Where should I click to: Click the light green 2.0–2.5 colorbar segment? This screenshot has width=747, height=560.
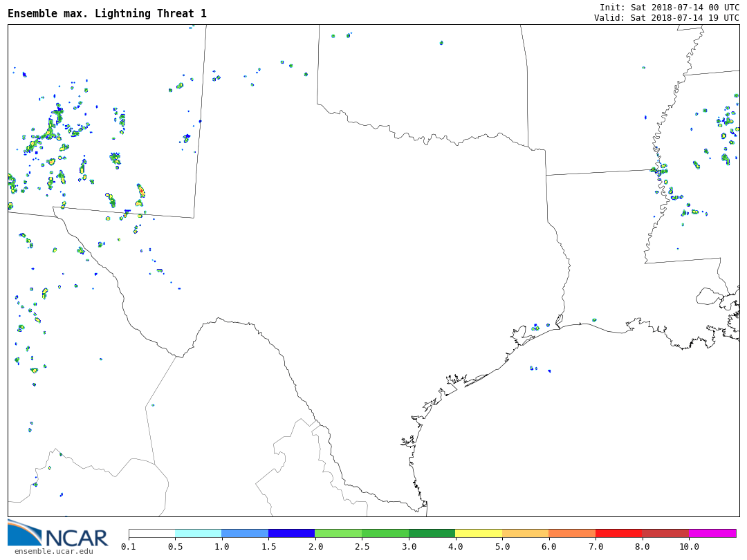pyautogui.click(x=339, y=533)
